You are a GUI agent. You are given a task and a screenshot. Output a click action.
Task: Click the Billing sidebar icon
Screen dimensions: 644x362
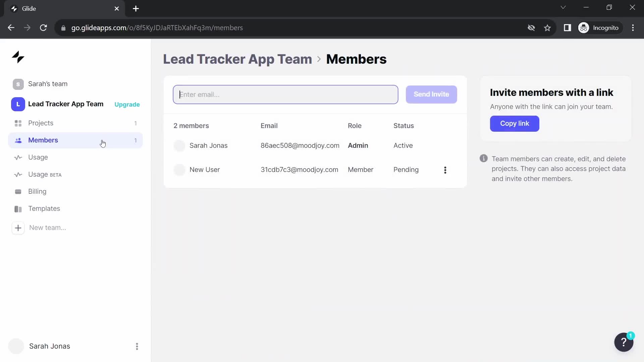tap(18, 191)
